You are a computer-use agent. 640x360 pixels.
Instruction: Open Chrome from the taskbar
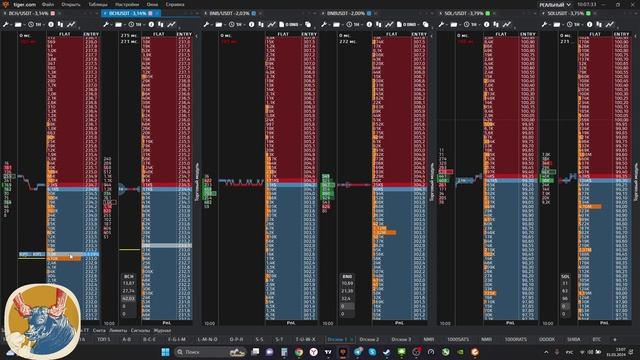tap(299, 352)
